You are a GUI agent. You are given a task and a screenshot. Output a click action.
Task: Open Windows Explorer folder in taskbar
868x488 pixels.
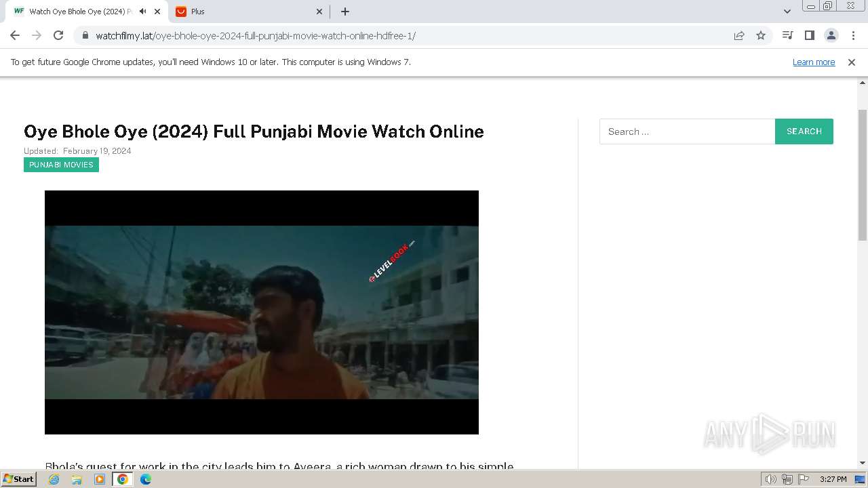[77, 479]
